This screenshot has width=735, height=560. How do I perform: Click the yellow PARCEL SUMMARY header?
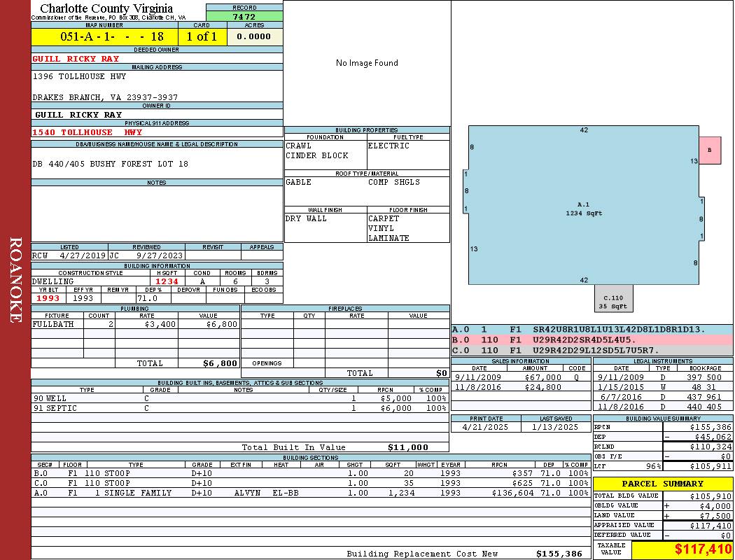[x=662, y=484]
